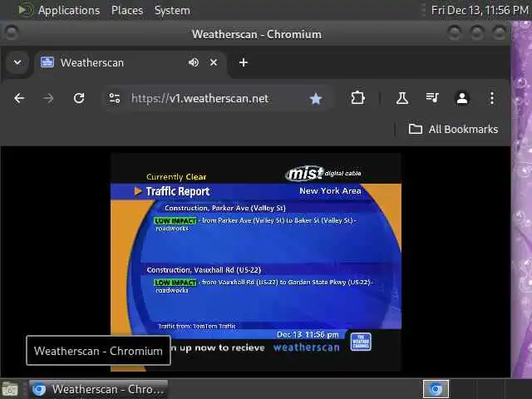Go back to the previous page
The image size is (532, 399).
[x=19, y=99]
